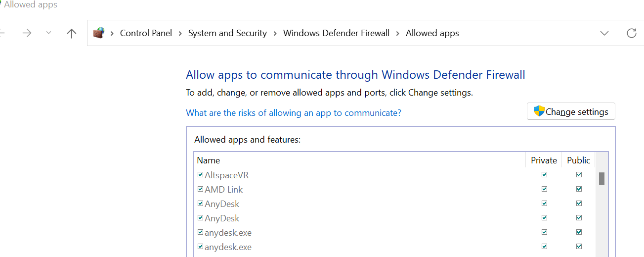Screen dimensions: 644x257
Task: Click the Change settings button
Action: click(571, 111)
